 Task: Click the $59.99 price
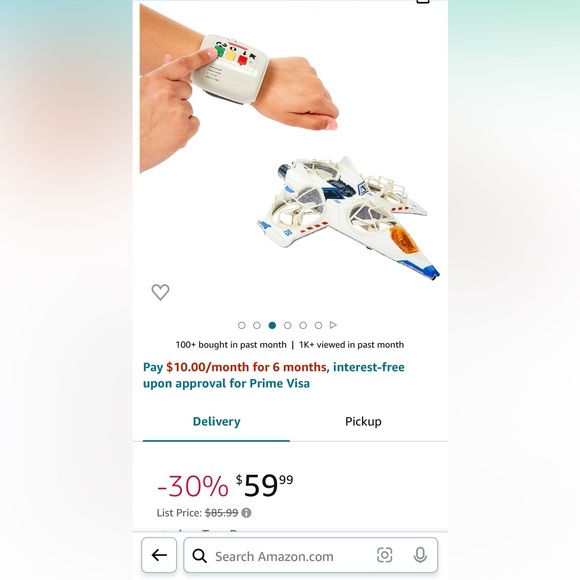[x=264, y=485]
